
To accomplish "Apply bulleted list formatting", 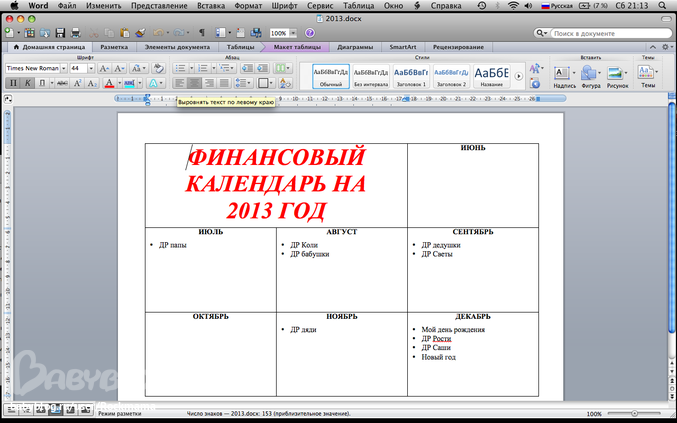I will point(179,68).
